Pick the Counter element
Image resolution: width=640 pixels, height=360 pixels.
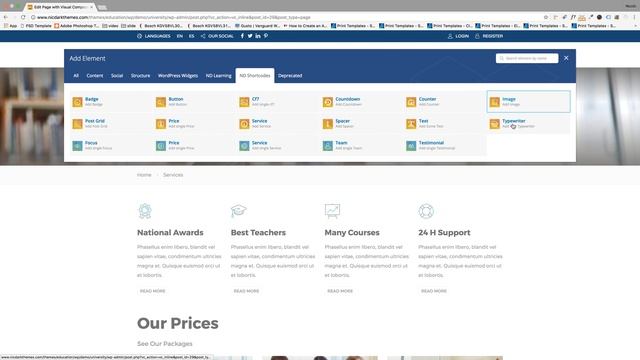[x=444, y=102]
